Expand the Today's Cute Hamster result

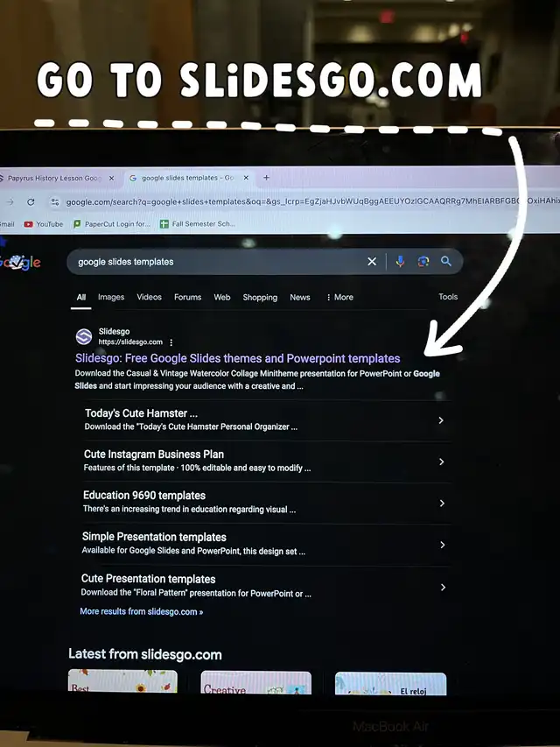click(267, 419)
